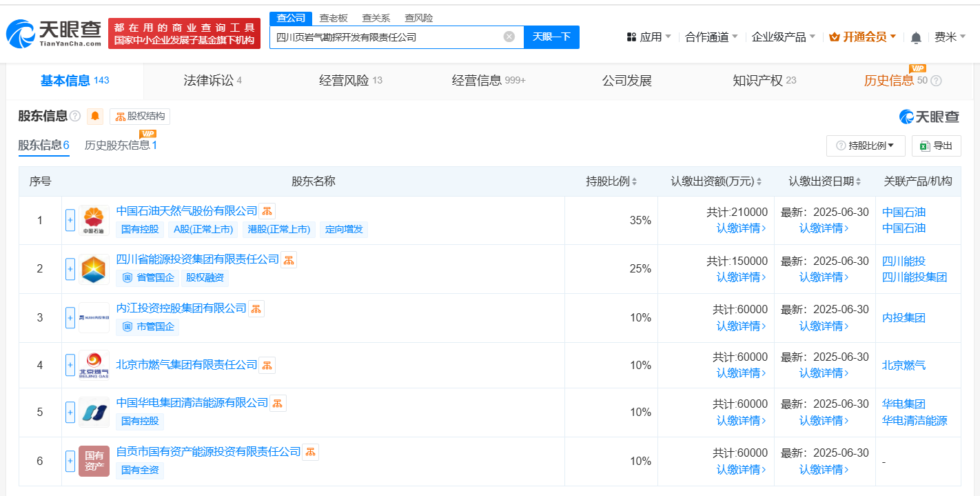Switch to 历史股东信息 sub-tab
Image resolution: width=980 pixels, height=496 pixels.
click(x=121, y=145)
